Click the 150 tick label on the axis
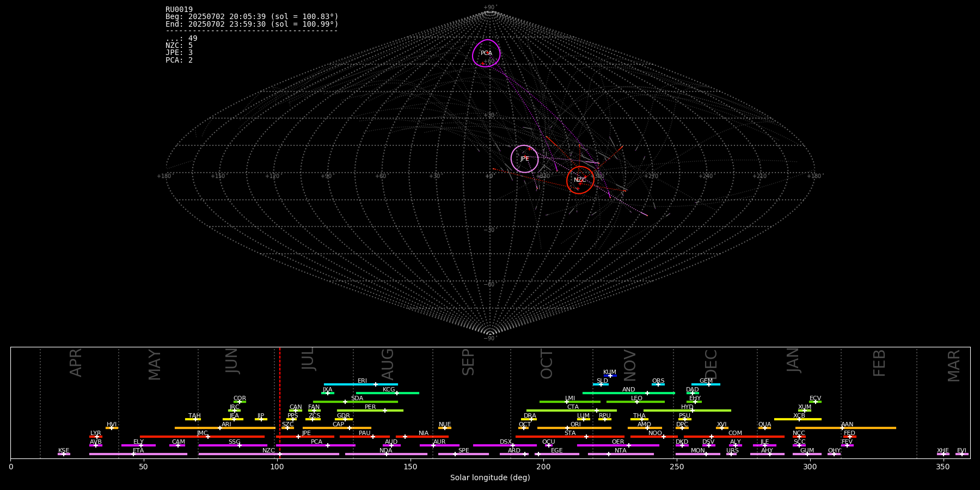This screenshot has width=980, height=490. coord(411,467)
